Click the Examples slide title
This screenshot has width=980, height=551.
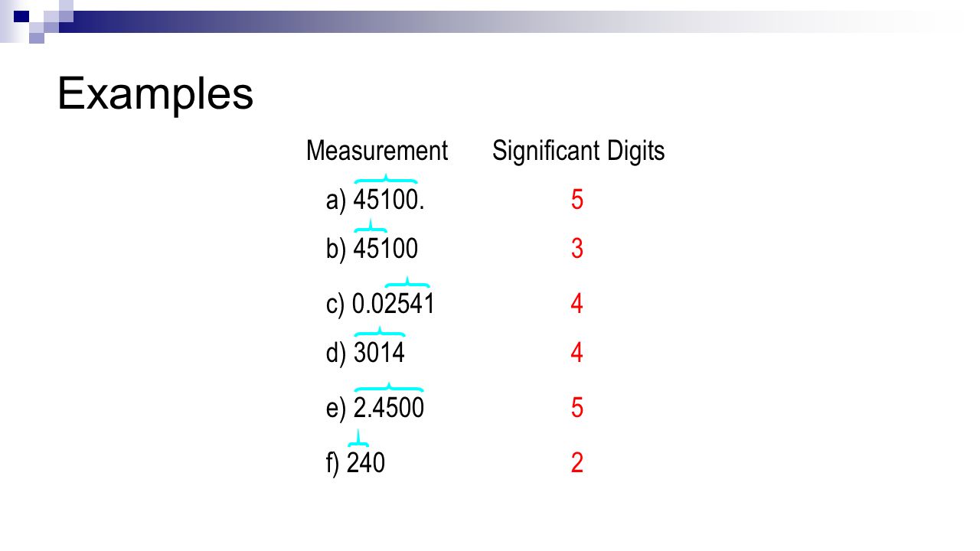tap(155, 94)
